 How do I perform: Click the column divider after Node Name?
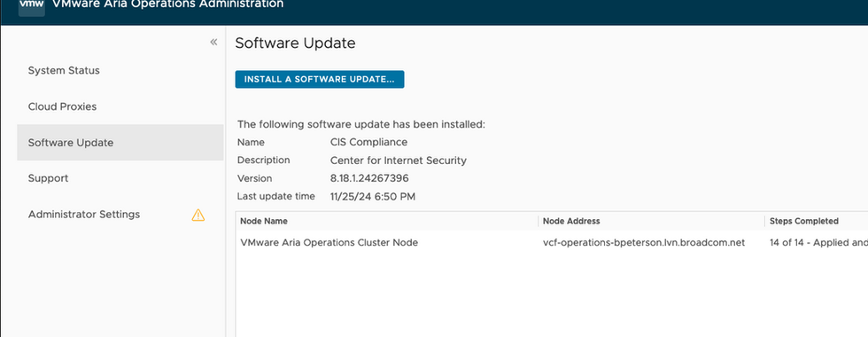click(539, 221)
